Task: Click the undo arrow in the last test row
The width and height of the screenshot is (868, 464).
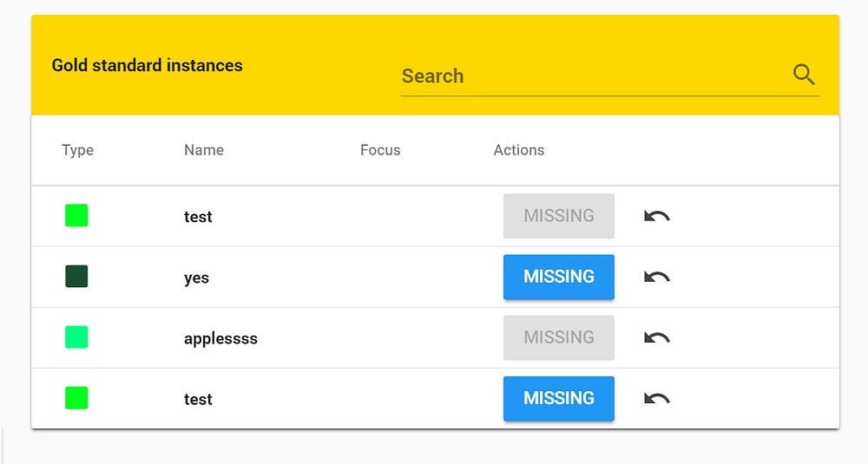Action: pyautogui.click(x=657, y=398)
